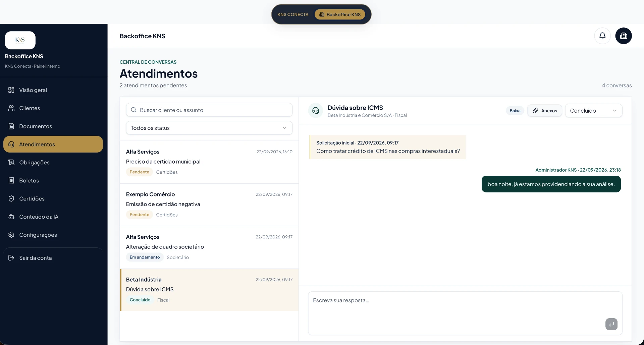Open Configurações settings

[53, 235]
